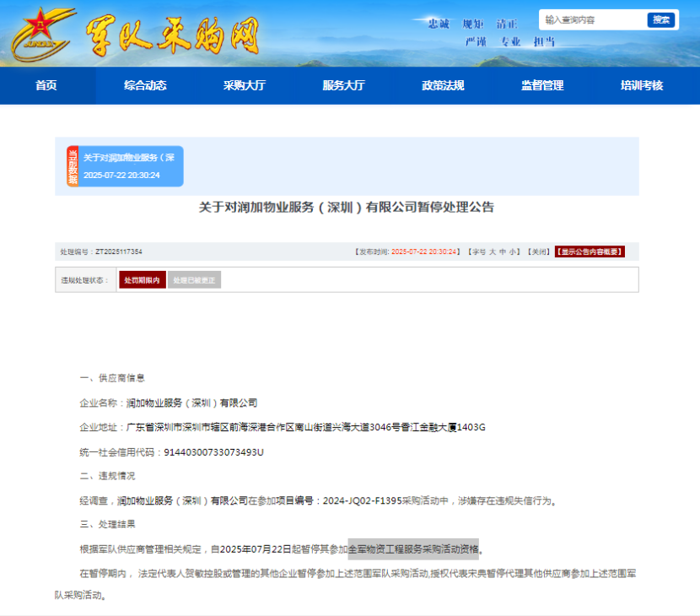Open the 培训考核 nav item

642,85
